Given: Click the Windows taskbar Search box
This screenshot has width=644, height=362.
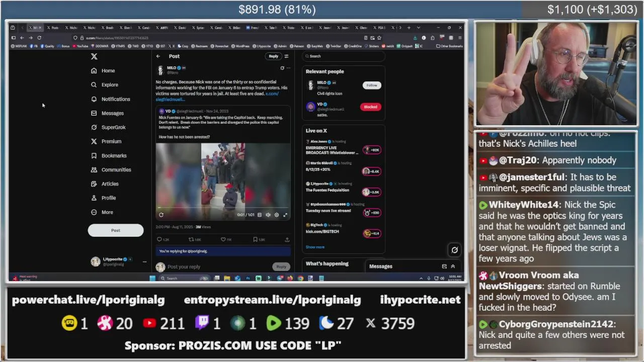Looking at the screenshot, I should click(184, 278).
